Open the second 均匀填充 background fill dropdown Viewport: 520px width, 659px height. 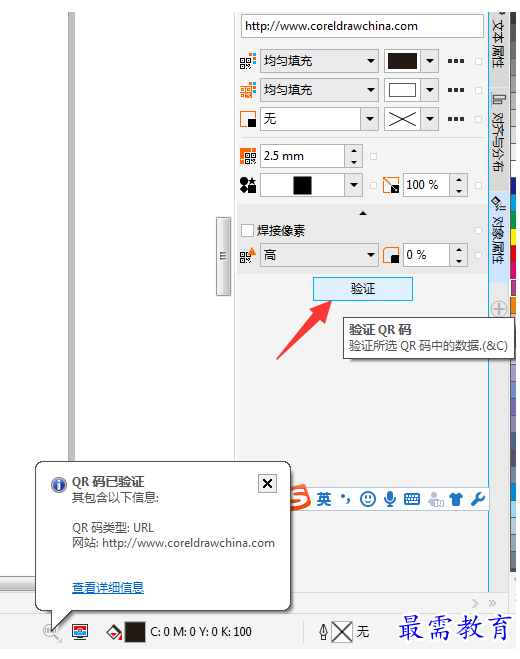tap(319, 90)
